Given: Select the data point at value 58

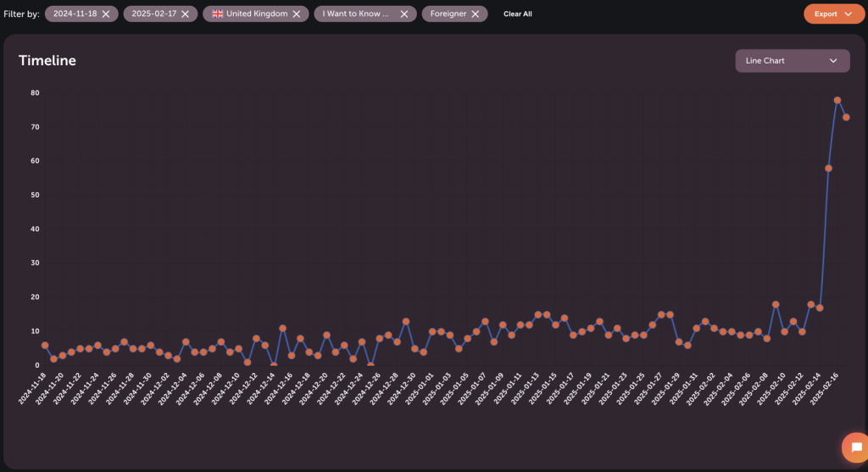Looking at the screenshot, I should 828,169.
